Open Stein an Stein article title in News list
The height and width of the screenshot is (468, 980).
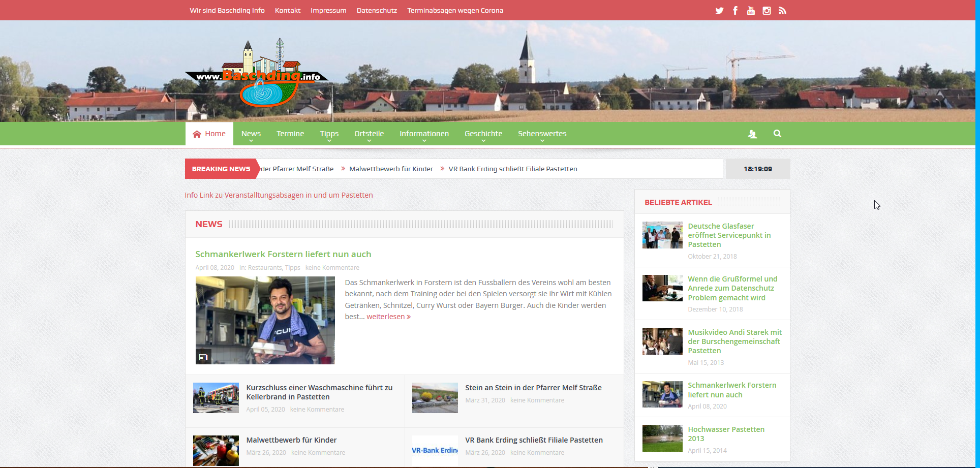coord(533,388)
